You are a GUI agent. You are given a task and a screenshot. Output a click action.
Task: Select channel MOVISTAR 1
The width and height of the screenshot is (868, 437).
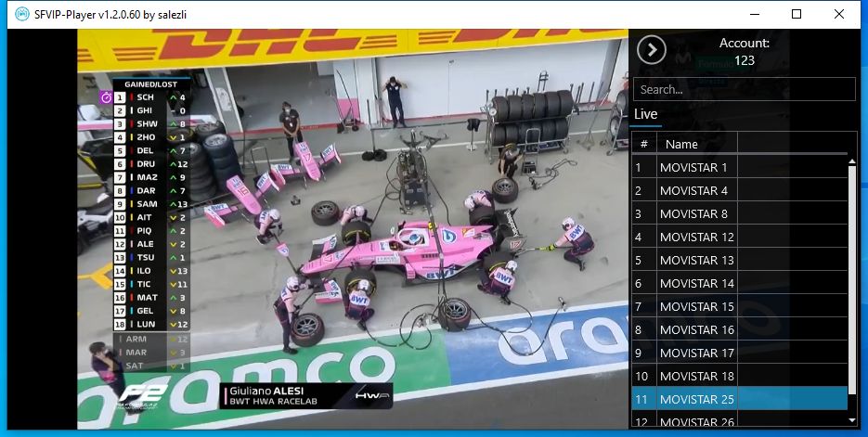click(740, 167)
